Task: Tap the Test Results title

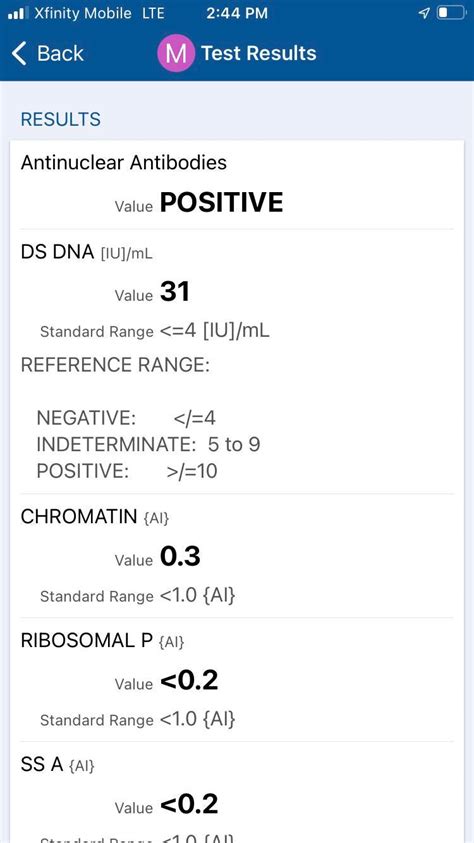Action: pos(258,53)
